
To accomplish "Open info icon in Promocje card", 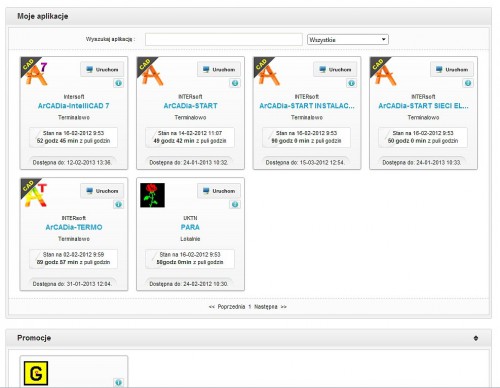I will tap(118, 382).
